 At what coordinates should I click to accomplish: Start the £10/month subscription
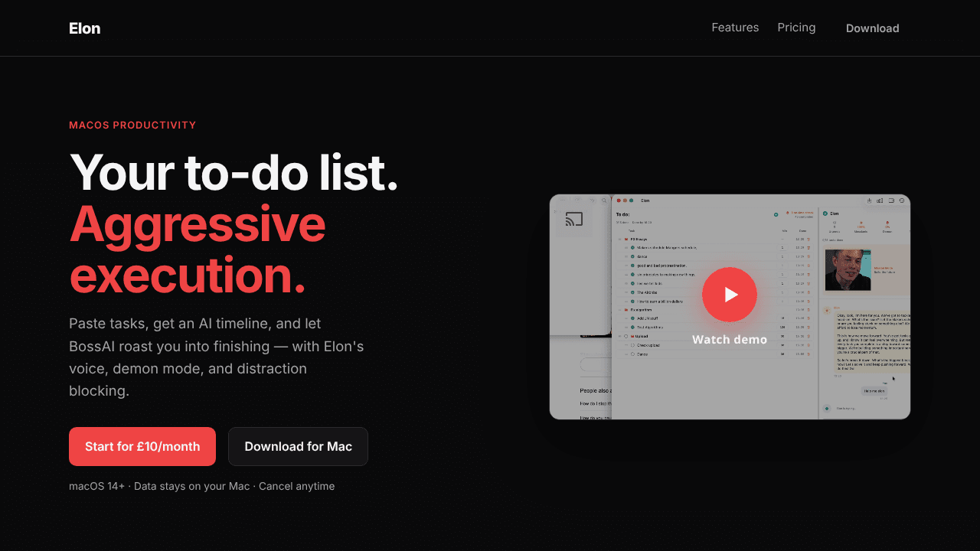click(142, 446)
